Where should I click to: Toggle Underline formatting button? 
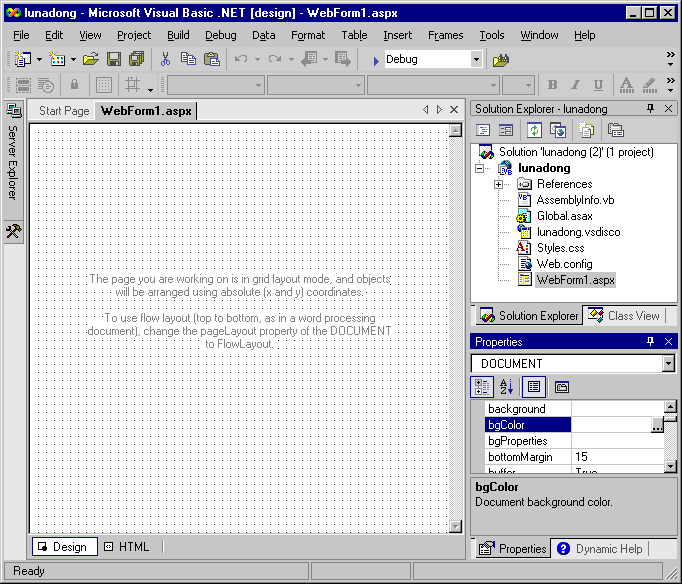pos(598,85)
